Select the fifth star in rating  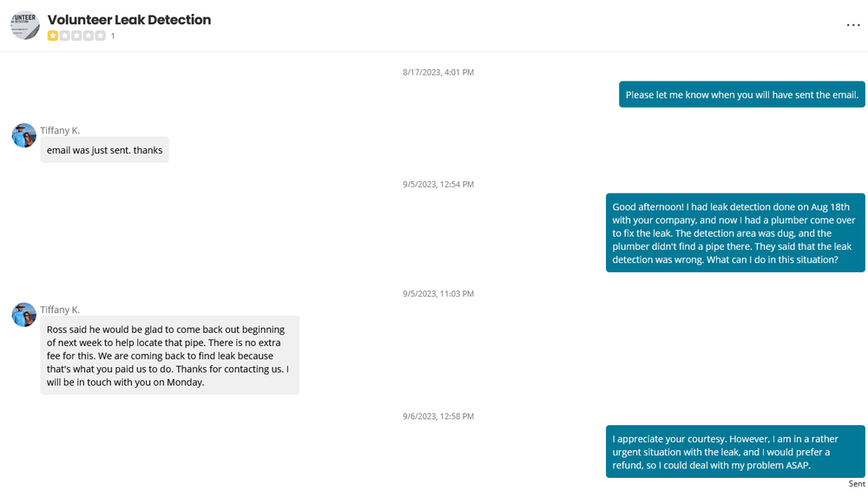click(101, 36)
